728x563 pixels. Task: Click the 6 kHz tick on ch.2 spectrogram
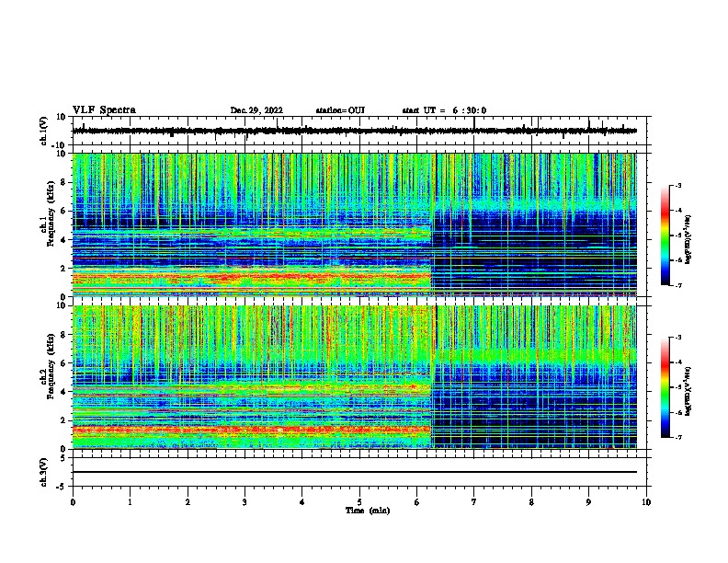[x=64, y=363]
